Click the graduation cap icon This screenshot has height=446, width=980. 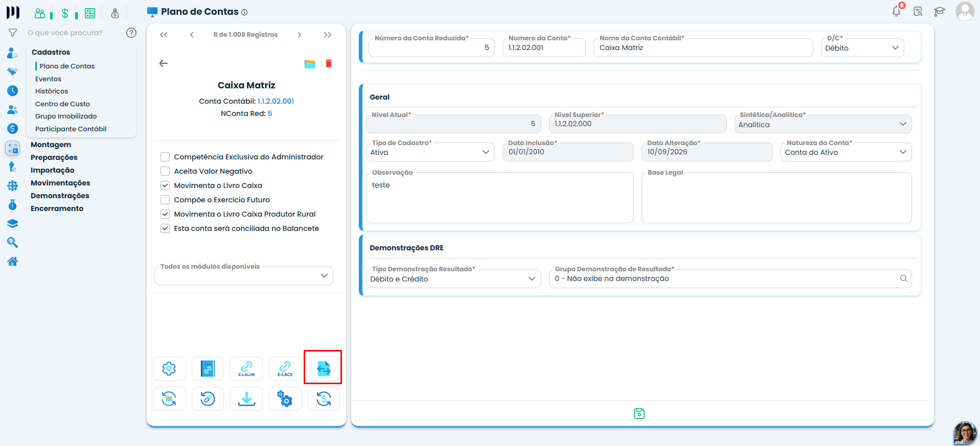click(x=940, y=11)
